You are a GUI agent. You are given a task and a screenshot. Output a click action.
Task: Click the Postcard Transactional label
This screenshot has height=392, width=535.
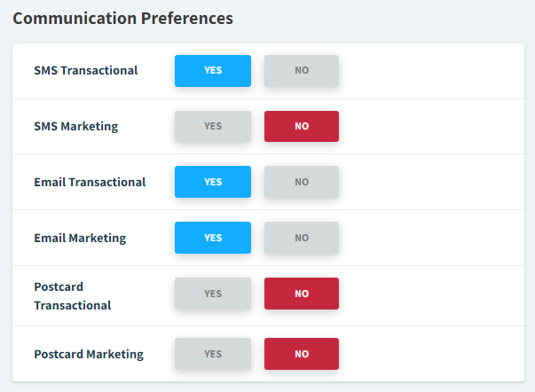click(x=73, y=296)
